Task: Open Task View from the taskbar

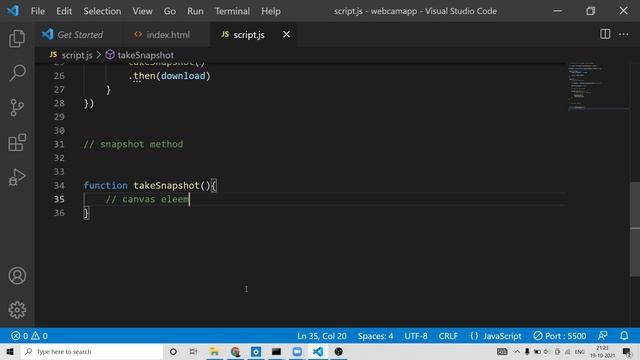Action: coord(193,351)
